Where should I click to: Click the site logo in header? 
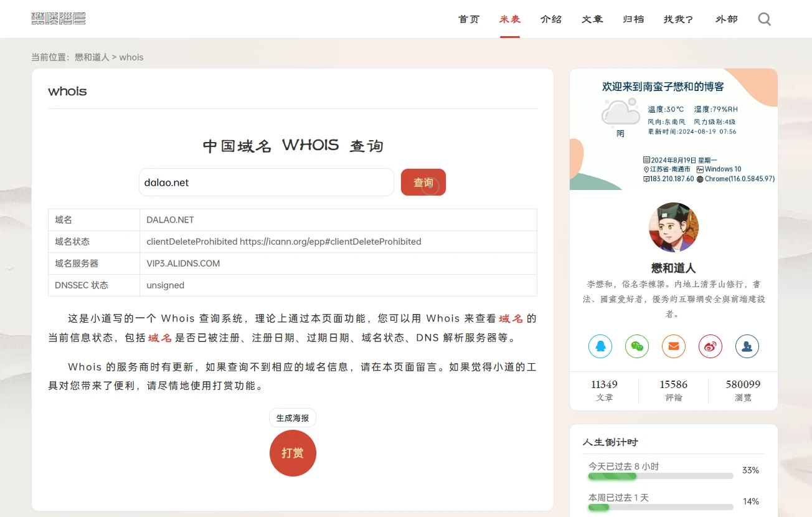59,19
